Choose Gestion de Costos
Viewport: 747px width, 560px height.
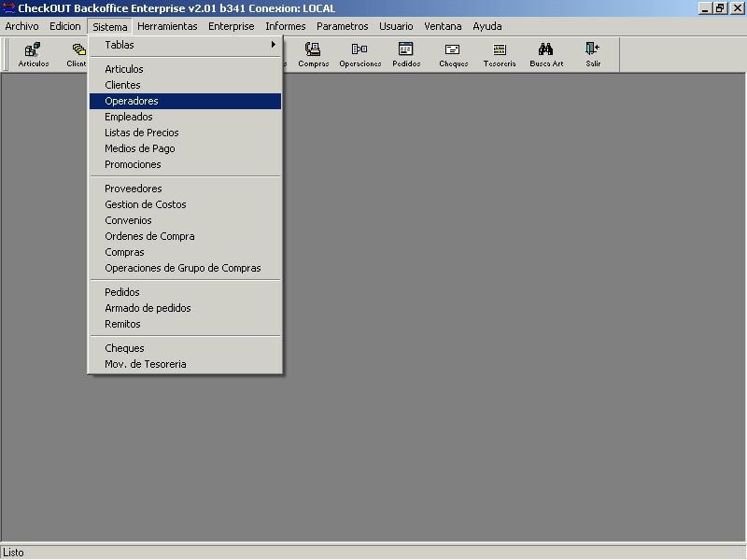[x=185, y=204]
